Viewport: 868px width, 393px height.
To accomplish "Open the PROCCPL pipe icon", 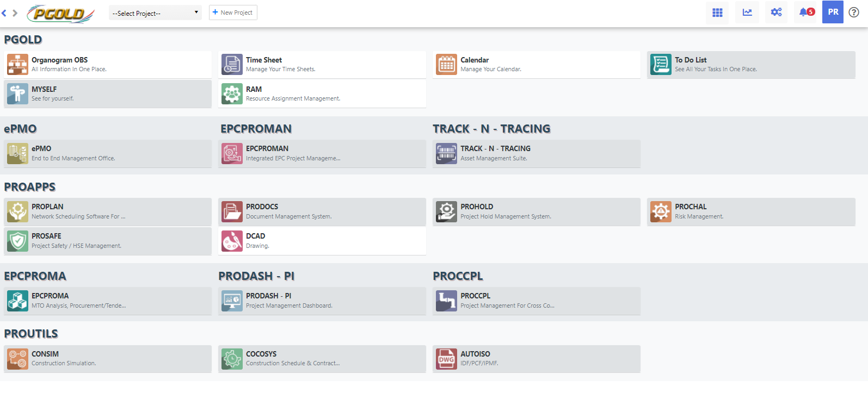I will [446, 301].
